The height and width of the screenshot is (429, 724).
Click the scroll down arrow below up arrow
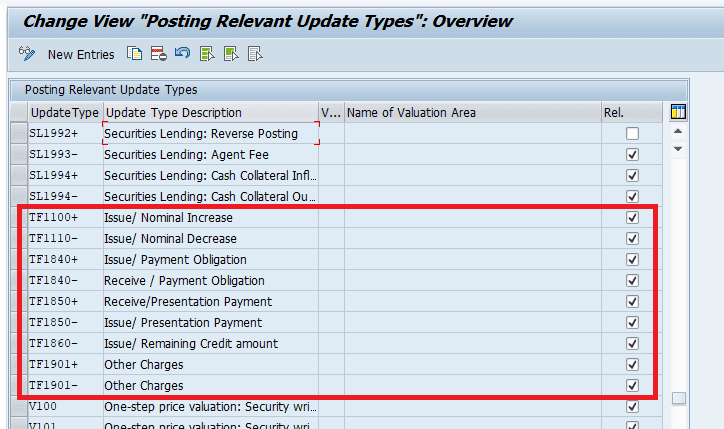(678, 149)
